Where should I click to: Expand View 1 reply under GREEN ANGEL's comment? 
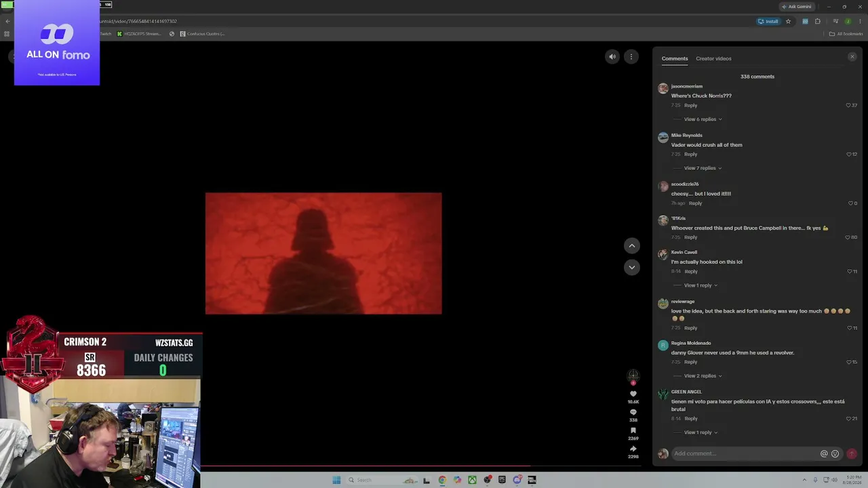pyautogui.click(x=701, y=432)
